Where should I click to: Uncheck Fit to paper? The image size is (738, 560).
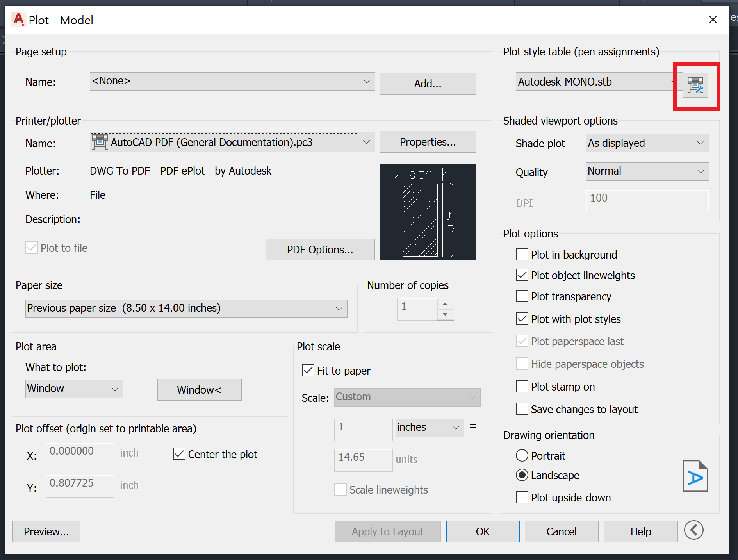[x=308, y=370]
